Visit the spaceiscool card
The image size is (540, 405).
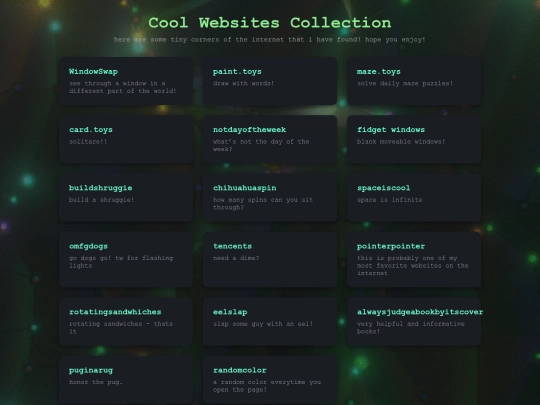[x=414, y=198]
